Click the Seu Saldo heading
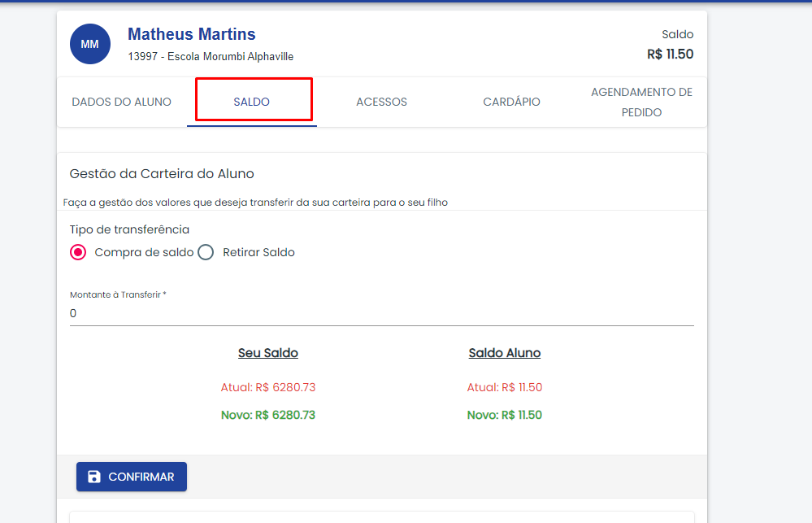The image size is (812, 523). [x=268, y=353]
